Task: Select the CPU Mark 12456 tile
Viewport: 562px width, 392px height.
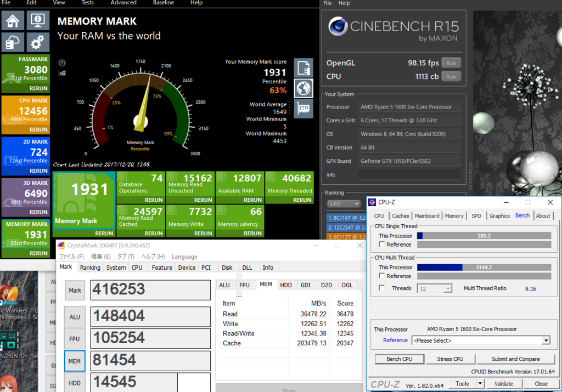Action: (26, 115)
